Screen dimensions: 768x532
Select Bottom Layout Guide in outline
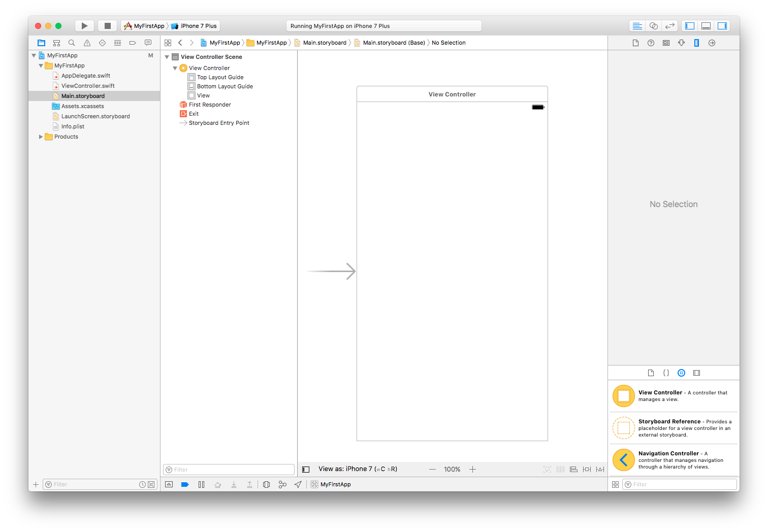[x=225, y=86]
